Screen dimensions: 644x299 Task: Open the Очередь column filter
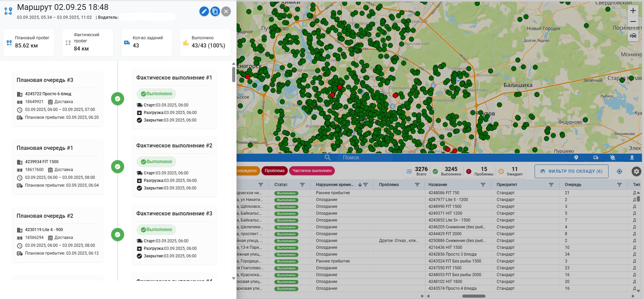(x=619, y=185)
